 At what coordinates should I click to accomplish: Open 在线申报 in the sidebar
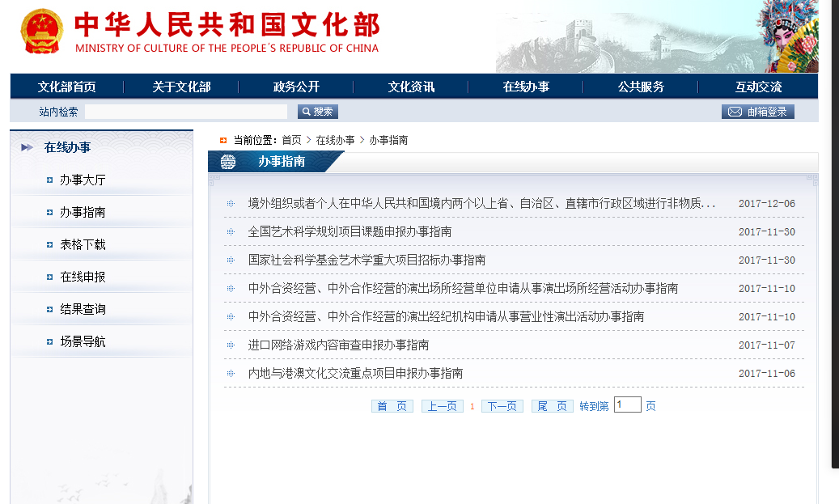coord(83,277)
